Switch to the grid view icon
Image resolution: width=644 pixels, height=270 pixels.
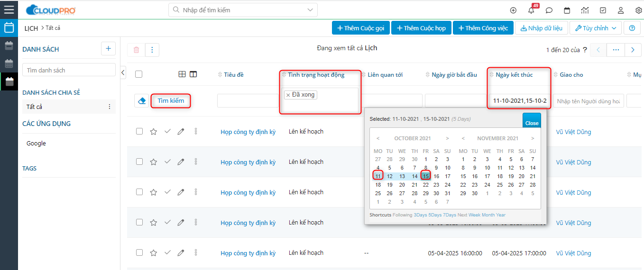(182, 74)
